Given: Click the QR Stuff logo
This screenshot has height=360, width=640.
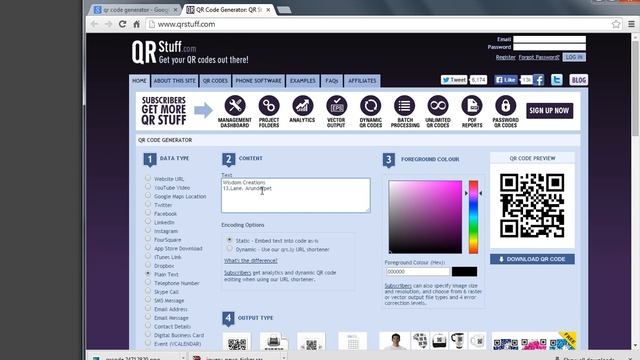Looking at the screenshot, I should 190,52.
